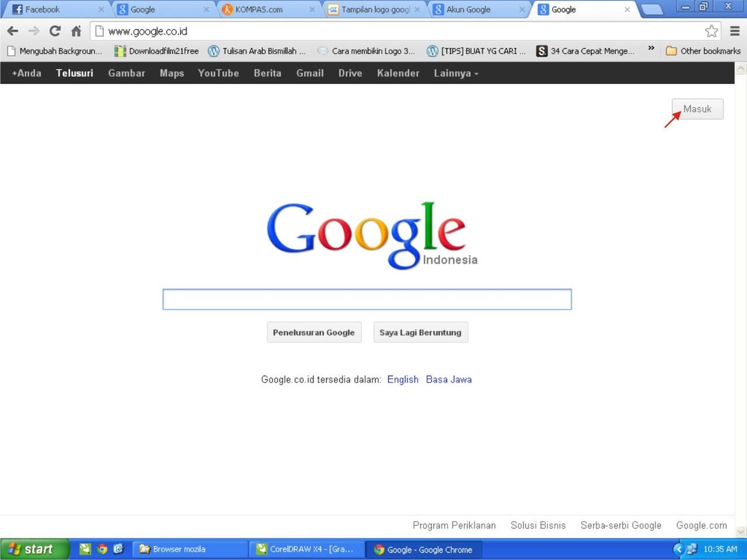Click the page scrollbar down arrow
This screenshot has width=747, height=560.
[x=741, y=531]
